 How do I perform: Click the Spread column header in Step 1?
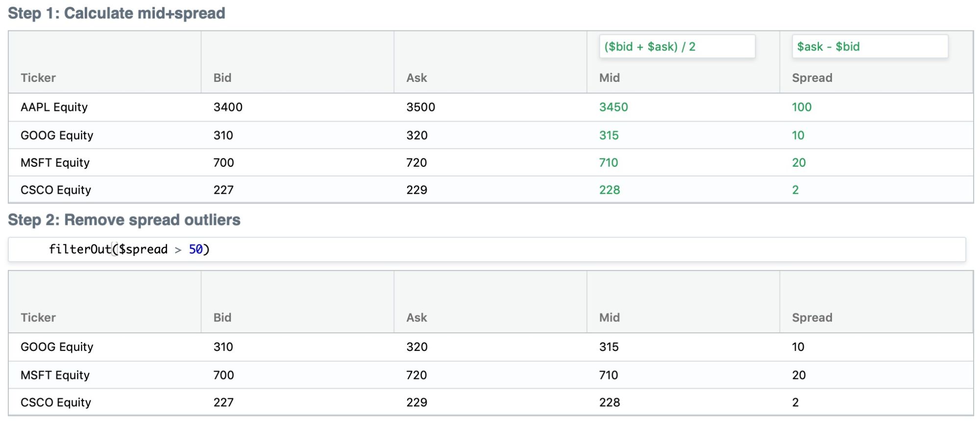pos(812,78)
